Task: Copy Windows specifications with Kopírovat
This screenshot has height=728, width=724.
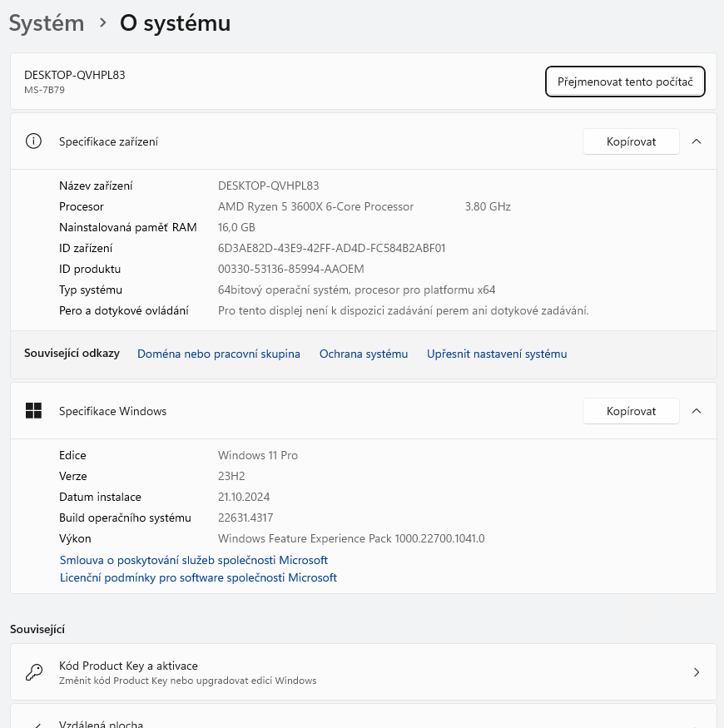Action: click(x=631, y=410)
